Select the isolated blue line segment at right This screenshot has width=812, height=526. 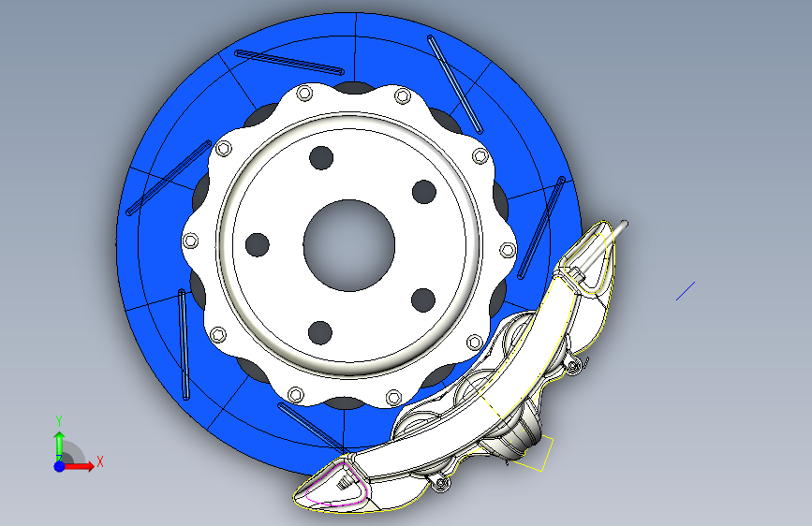(686, 291)
